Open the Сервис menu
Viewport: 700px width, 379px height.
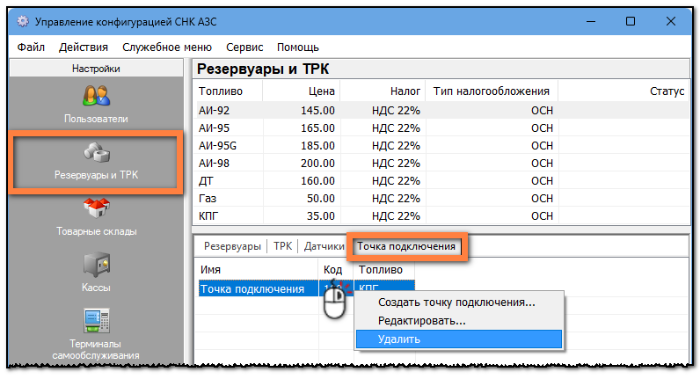tap(244, 47)
